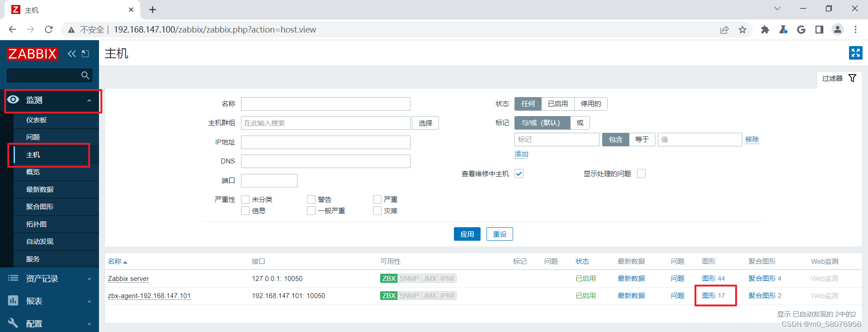The width and height of the screenshot is (868, 332).
Task: Select the 等于 tag operator
Action: point(642,140)
